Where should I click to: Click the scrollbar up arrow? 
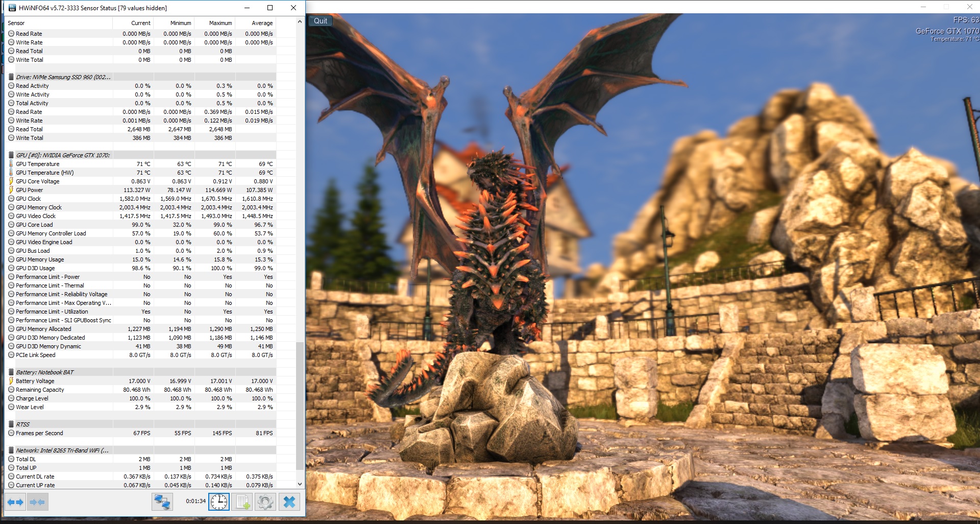[300, 21]
